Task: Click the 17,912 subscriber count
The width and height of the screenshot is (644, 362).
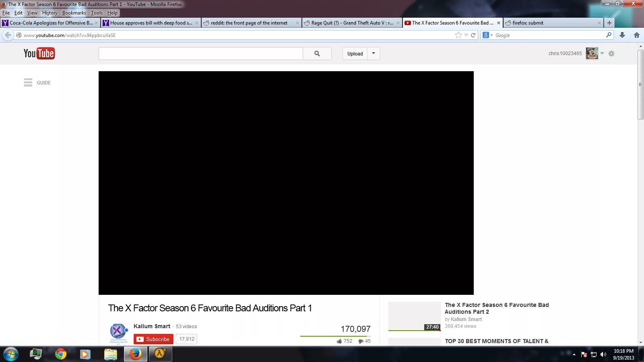Action: tap(187, 339)
